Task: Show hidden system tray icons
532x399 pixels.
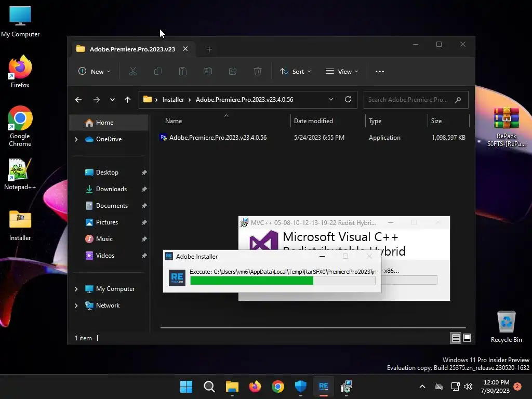Action: (x=422, y=387)
